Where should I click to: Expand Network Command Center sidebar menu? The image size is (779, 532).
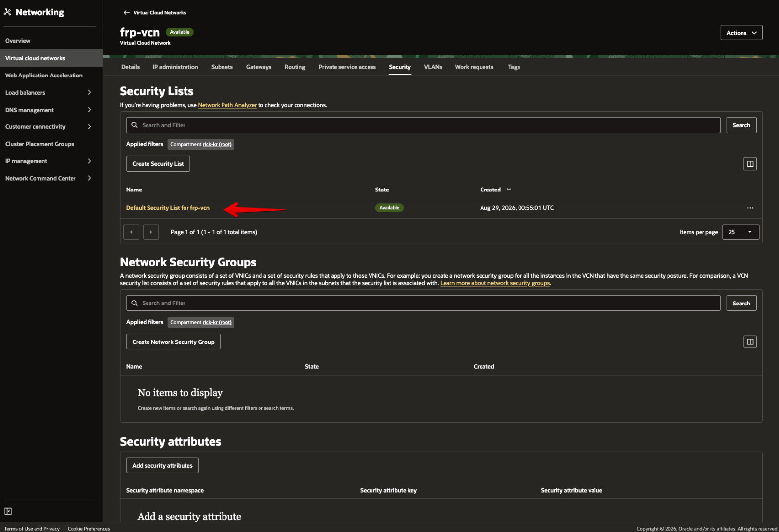[89, 178]
